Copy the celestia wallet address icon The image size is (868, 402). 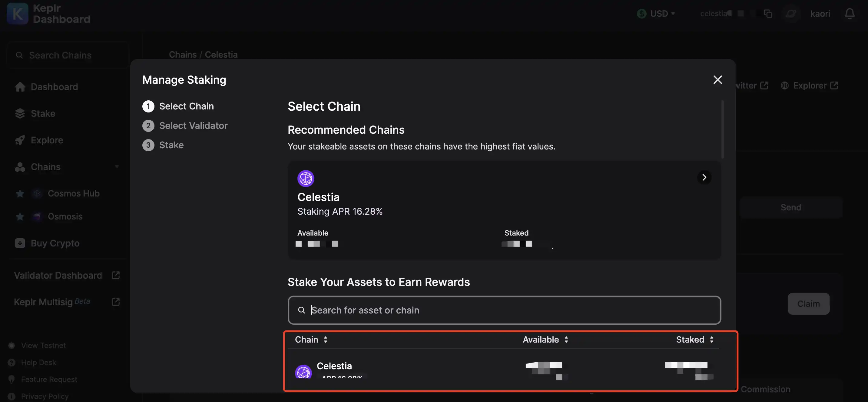pos(767,13)
